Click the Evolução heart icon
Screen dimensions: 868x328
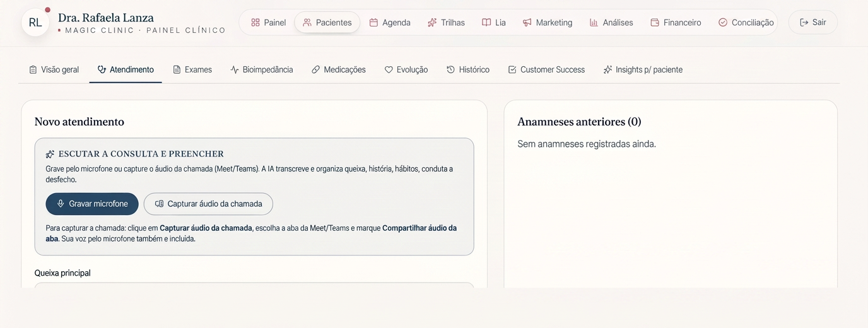389,70
